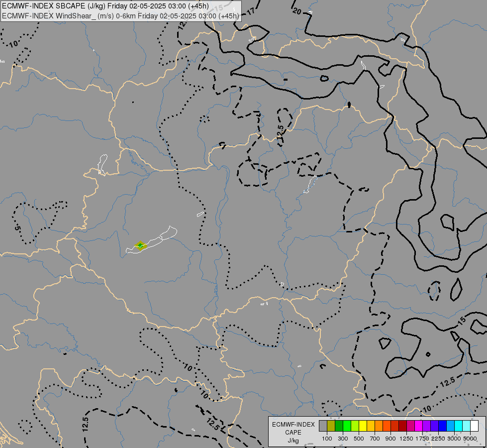Click the 5 dotted contour label
Viewport: 487px width, 448px height.
click(18, 228)
